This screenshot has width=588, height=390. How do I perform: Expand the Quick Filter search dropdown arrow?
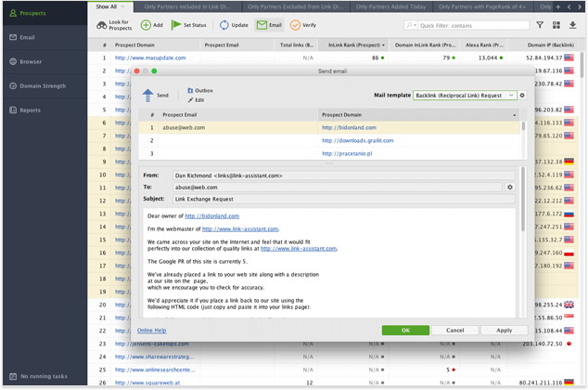point(415,26)
